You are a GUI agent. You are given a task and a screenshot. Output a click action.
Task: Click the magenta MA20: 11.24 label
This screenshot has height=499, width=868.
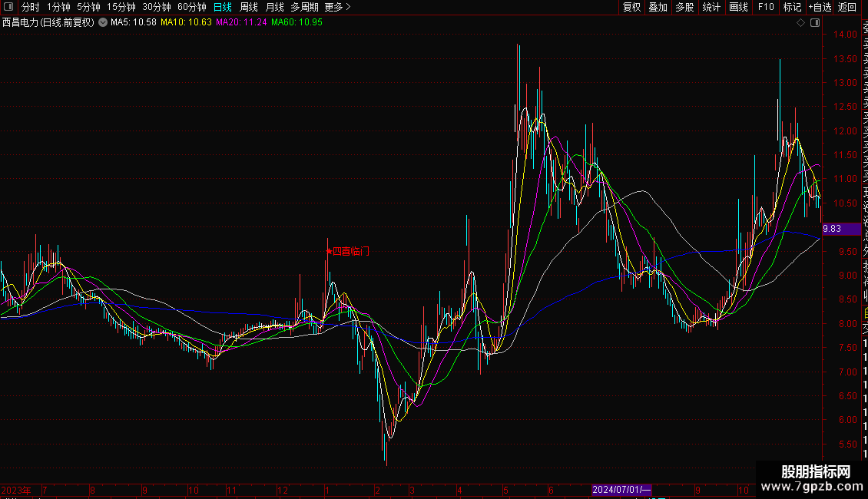click(241, 23)
